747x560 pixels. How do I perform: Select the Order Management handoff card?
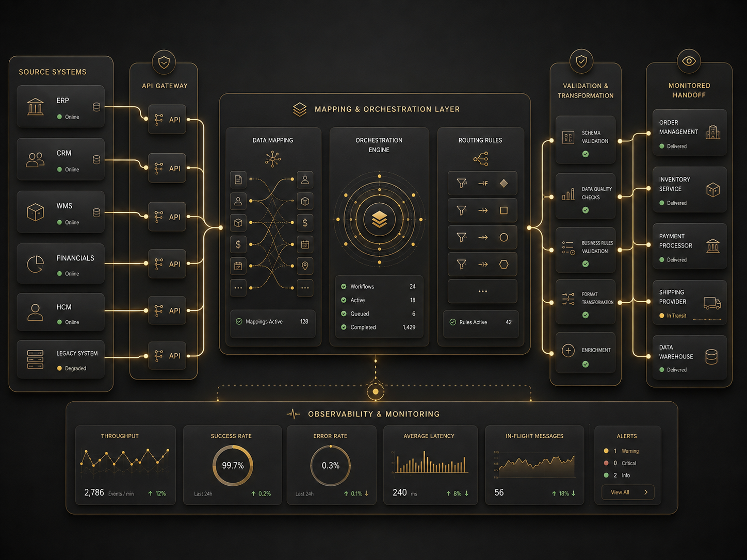pos(690,133)
